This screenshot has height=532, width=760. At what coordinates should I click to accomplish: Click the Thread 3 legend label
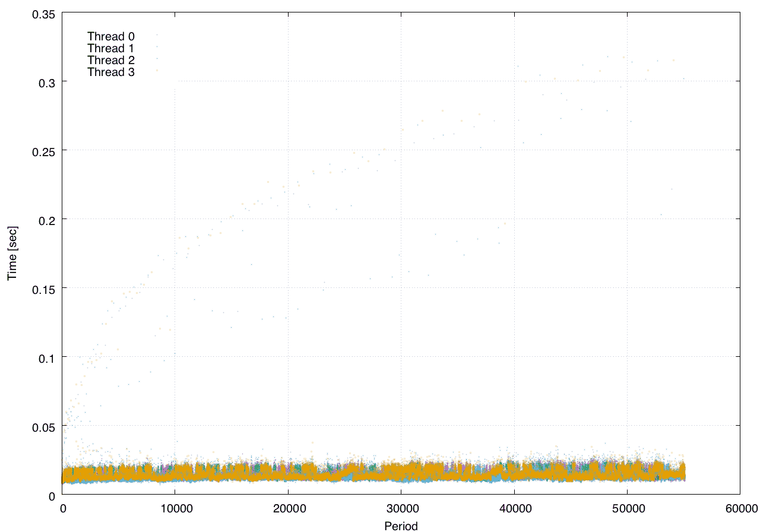pos(111,72)
